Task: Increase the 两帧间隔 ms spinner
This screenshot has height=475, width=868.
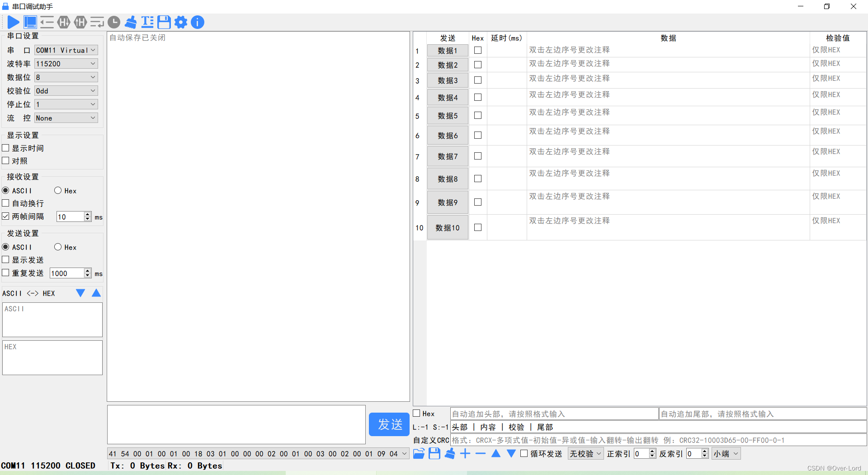Action: click(x=88, y=214)
